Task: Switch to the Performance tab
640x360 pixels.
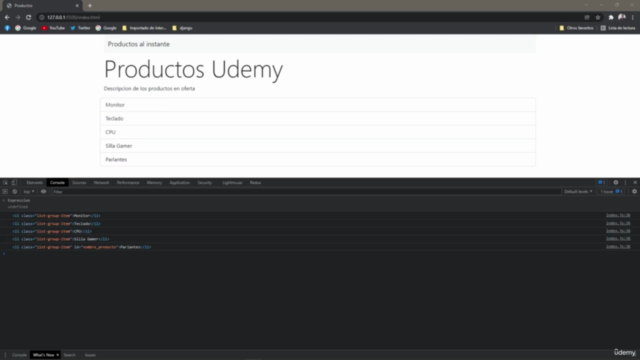Action: (x=128, y=182)
